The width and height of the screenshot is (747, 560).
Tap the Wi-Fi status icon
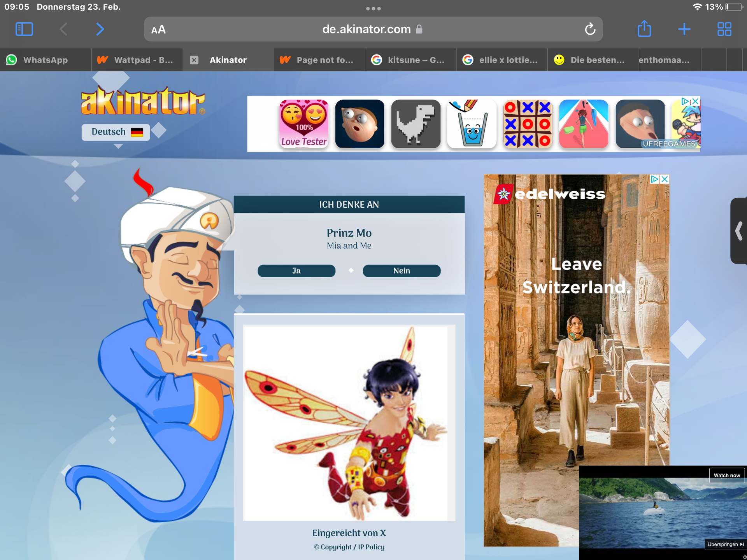697,7
